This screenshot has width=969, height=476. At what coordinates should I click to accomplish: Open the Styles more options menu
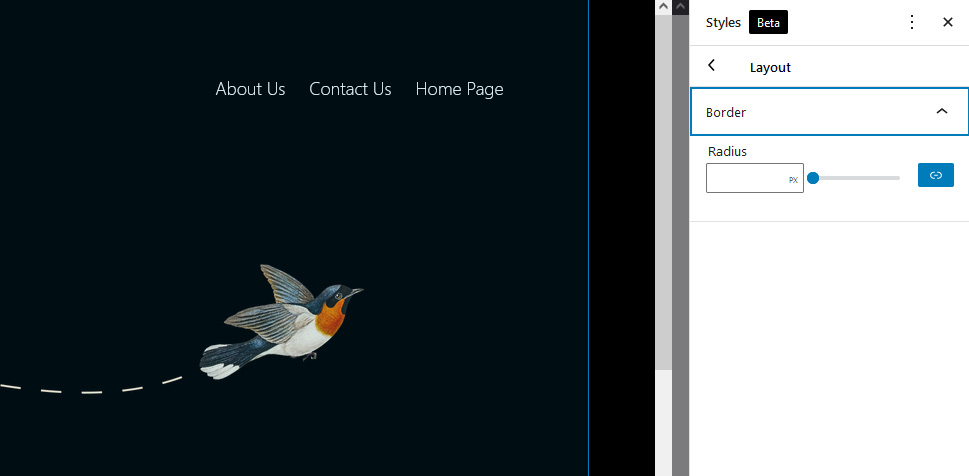point(912,22)
